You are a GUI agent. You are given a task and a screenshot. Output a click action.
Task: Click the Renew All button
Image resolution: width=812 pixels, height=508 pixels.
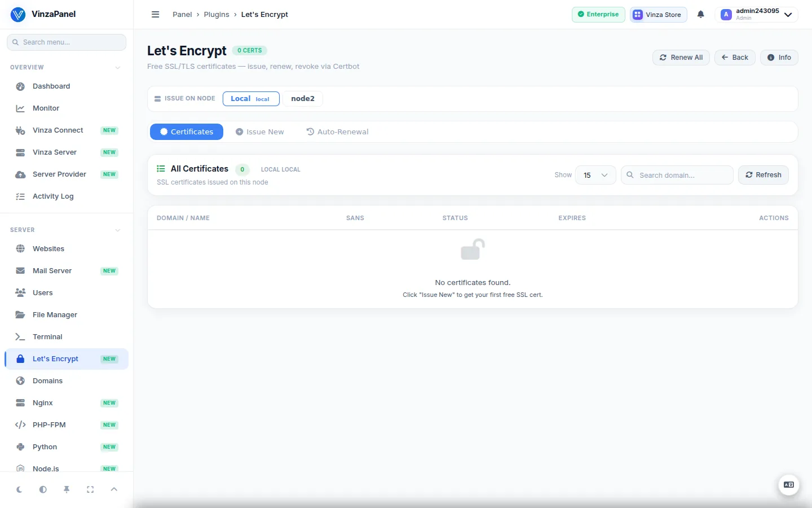(x=681, y=58)
